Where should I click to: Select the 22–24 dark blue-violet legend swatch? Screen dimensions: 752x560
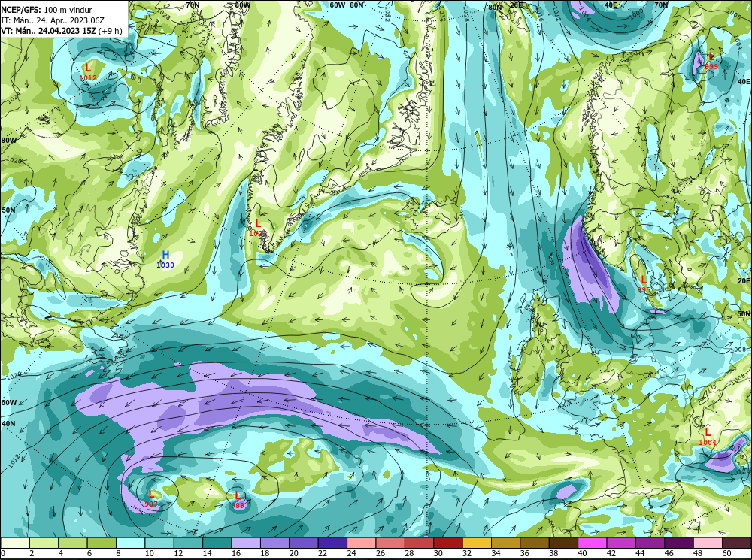pos(333,543)
